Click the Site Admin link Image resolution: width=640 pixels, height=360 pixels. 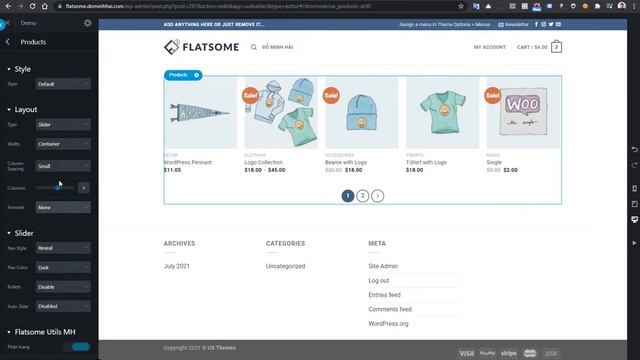point(383,266)
